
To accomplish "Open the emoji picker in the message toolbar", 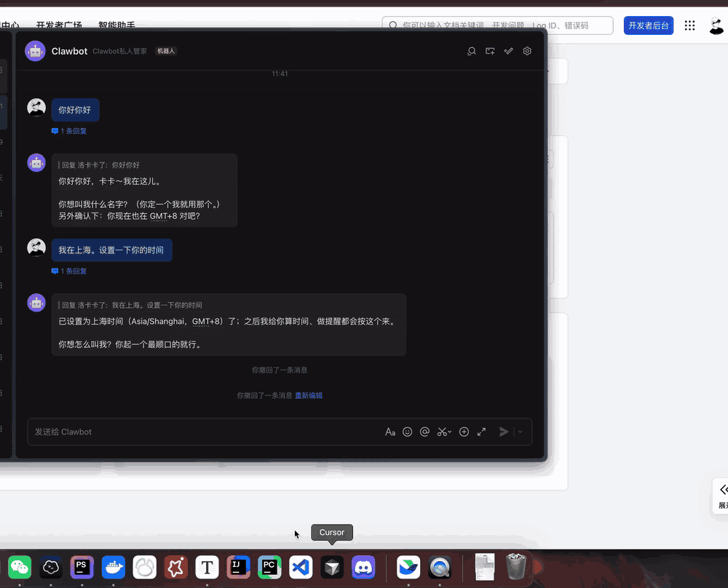I will (407, 432).
